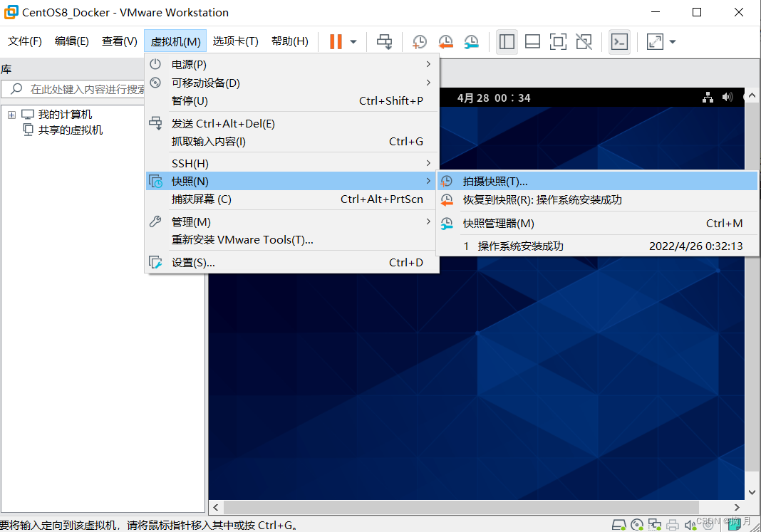Open 快照管理器(M) from submenu
Image resolution: width=761 pixels, height=532 pixels.
597,223
